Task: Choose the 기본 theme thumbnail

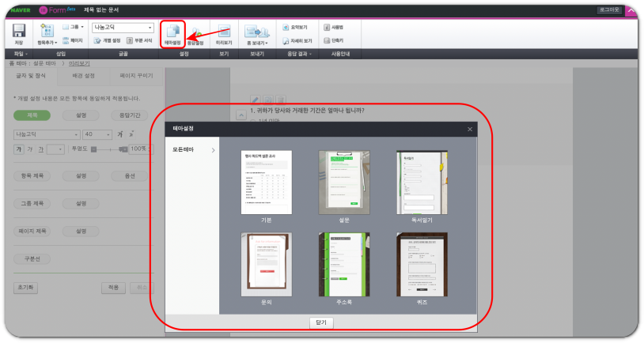Action: pos(266,182)
